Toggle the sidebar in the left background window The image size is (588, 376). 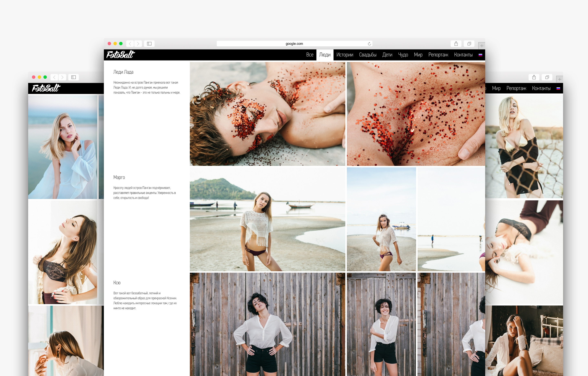click(x=73, y=77)
